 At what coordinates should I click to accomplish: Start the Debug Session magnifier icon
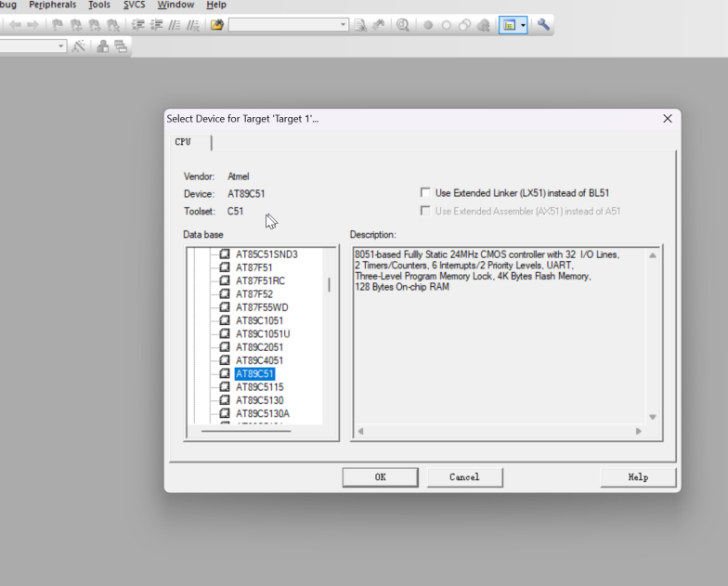pos(403,25)
